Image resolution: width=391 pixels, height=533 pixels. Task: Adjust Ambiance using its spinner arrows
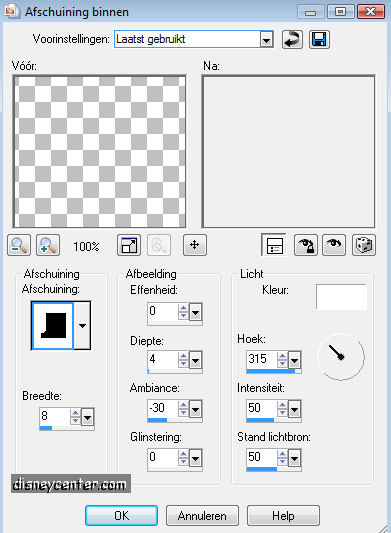pyautogui.click(x=183, y=409)
